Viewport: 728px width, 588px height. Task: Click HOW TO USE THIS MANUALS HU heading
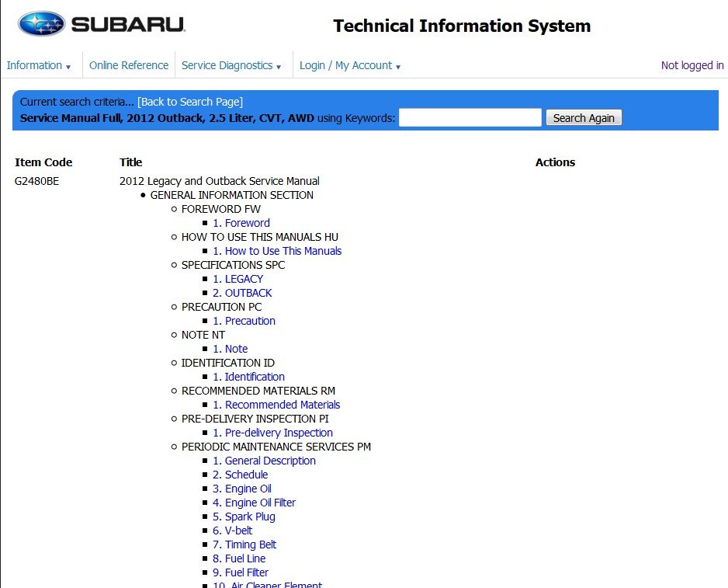tap(259, 237)
